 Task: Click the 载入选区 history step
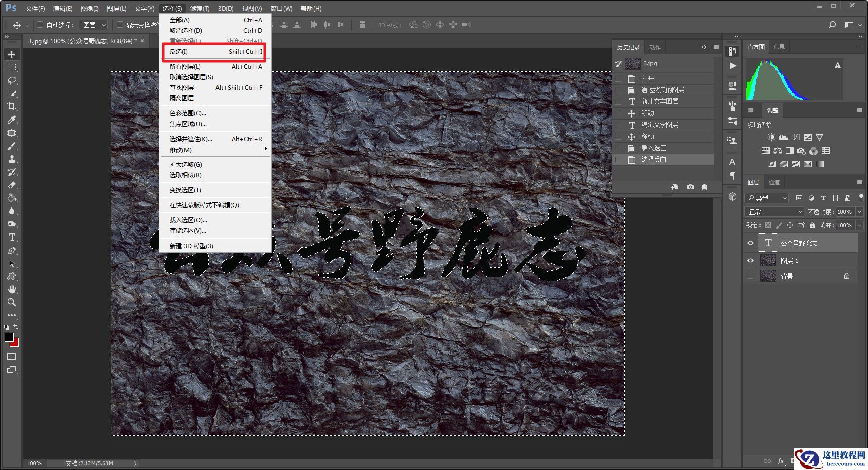click(x=654, y=148)
